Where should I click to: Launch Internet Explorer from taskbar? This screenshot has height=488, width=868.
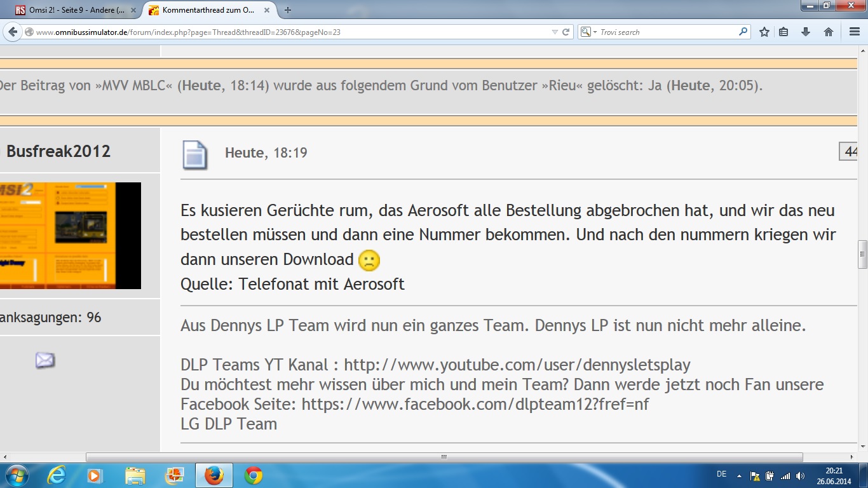pyautogui.click(x=57, y=475)
